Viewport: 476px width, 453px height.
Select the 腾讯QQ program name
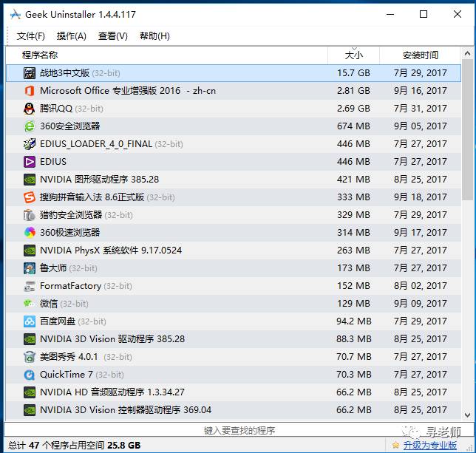click(x=56, y=109)
